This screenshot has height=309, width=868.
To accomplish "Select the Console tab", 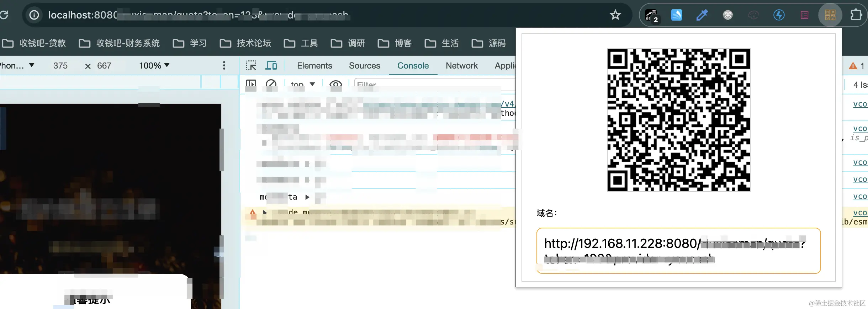I will pos(413,66).
